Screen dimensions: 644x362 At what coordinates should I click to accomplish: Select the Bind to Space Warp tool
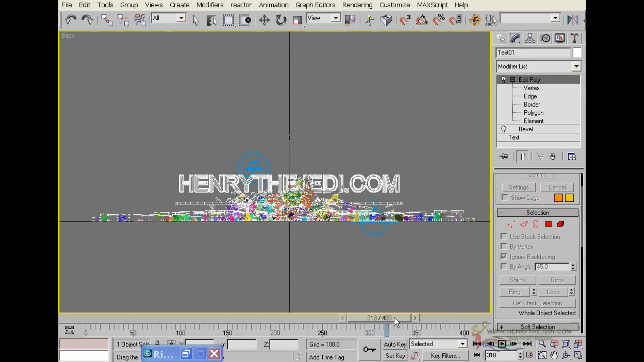click(x=140, y=20)
